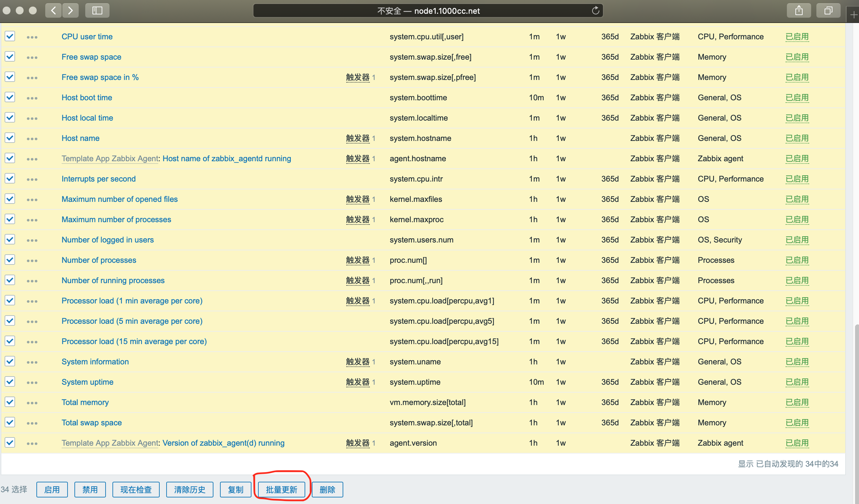Open three-dot menu for CPU user time

(x=32, y=37)
